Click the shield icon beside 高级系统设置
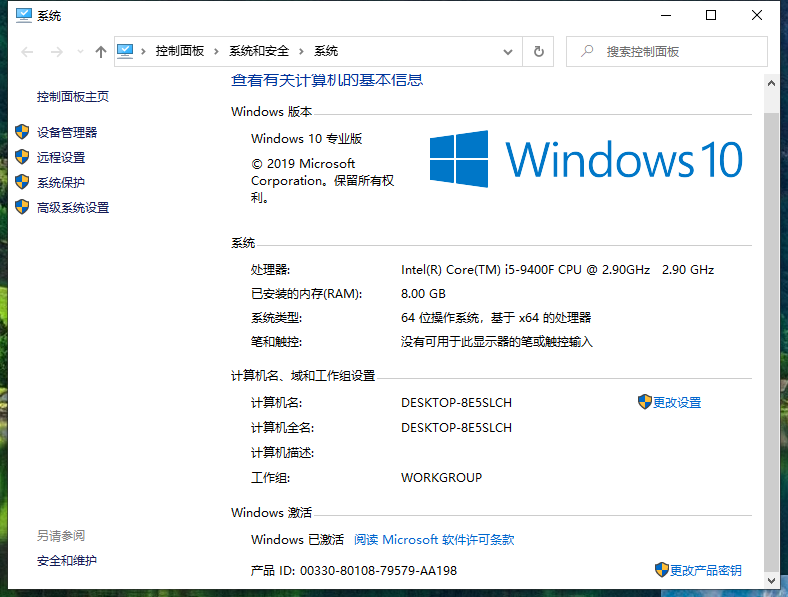The width and height of the screenshot is (788, 597). pos(23,207)
